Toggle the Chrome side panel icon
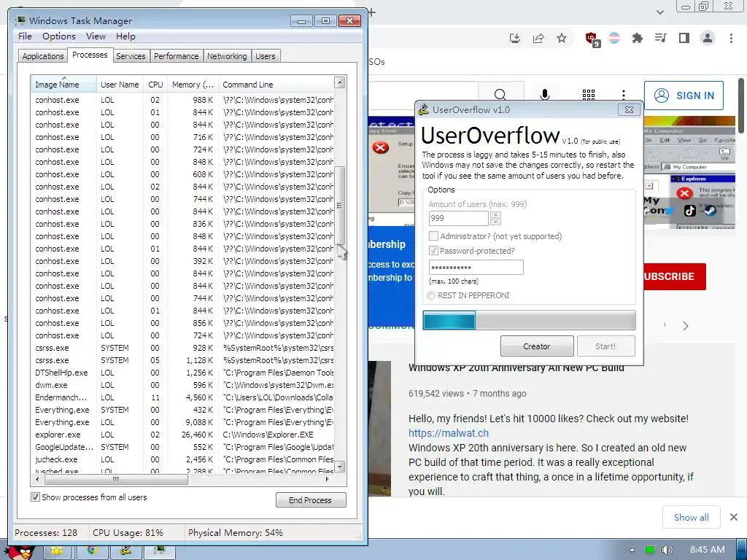Screen dimensions: 747x560 click(x=684, y=38)
